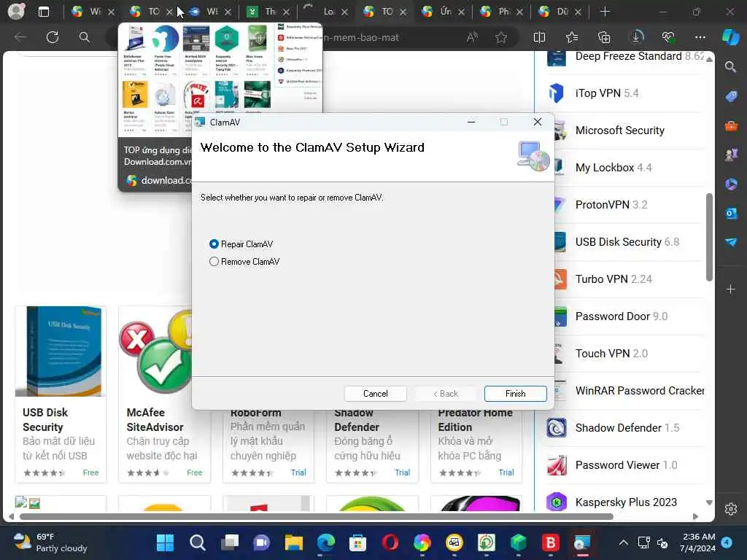The image size is (747, 560).
Task: Open a new browser tab
Action: click(605, 12)
